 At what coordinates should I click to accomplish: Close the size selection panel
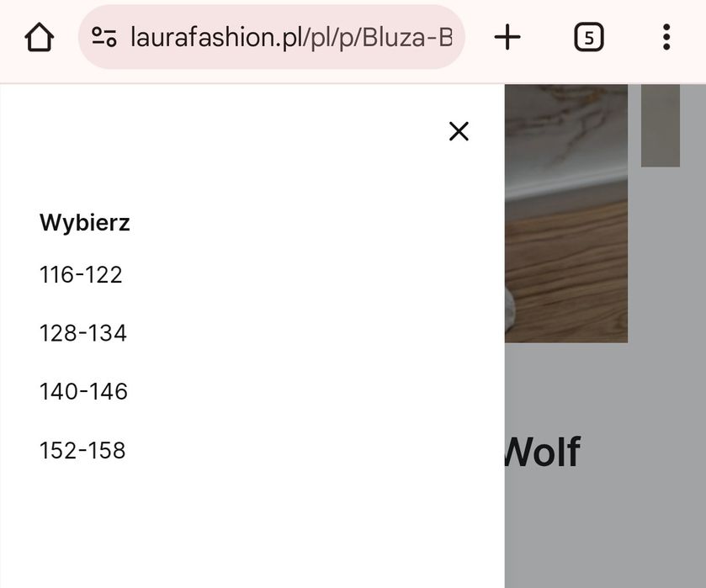459,131
